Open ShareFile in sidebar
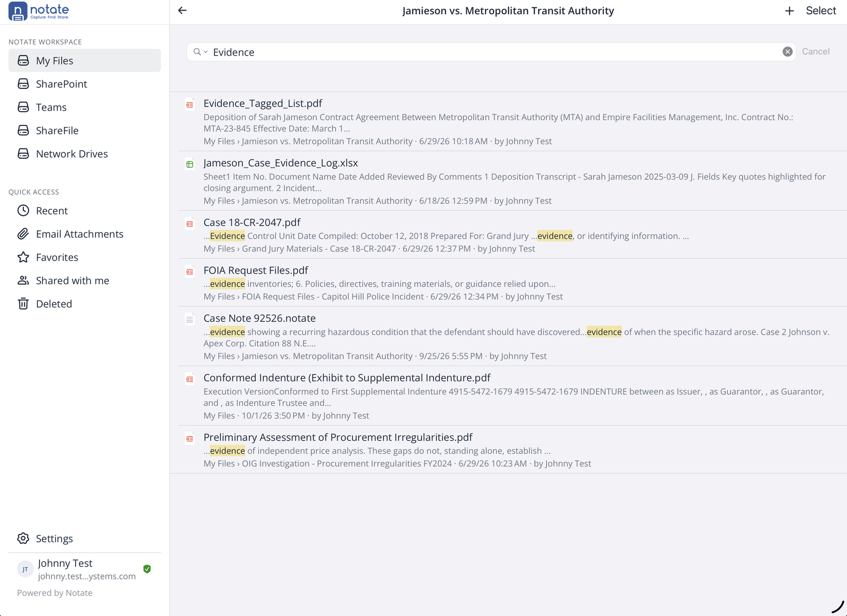This screenshot has height=616, width=847. pos(85,130)
